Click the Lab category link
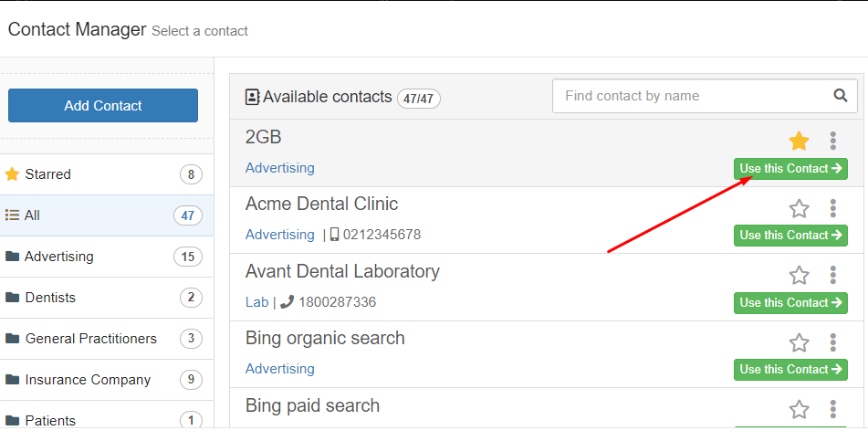The width and height of the screenshot is (868, 441). [x=256, y=302]
